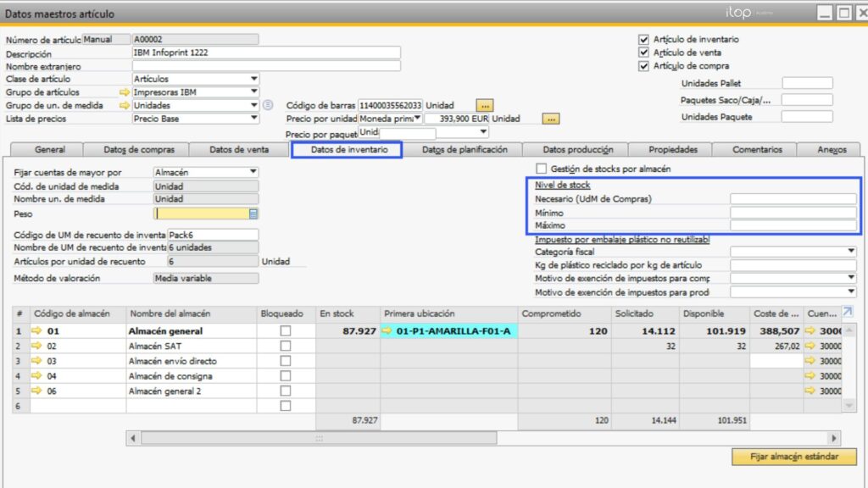Open the Grupo de un. de medida dropdown

point(253,105)
